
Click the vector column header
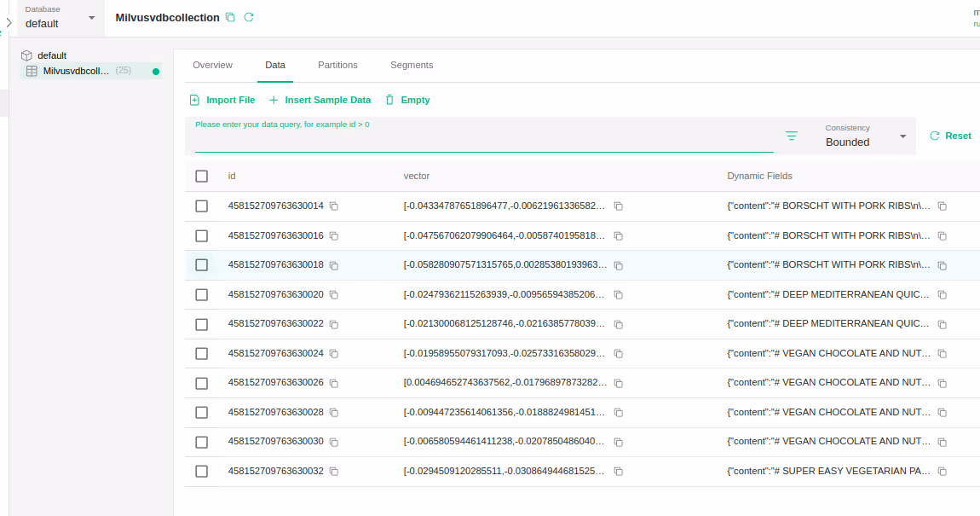coord(416,177)
